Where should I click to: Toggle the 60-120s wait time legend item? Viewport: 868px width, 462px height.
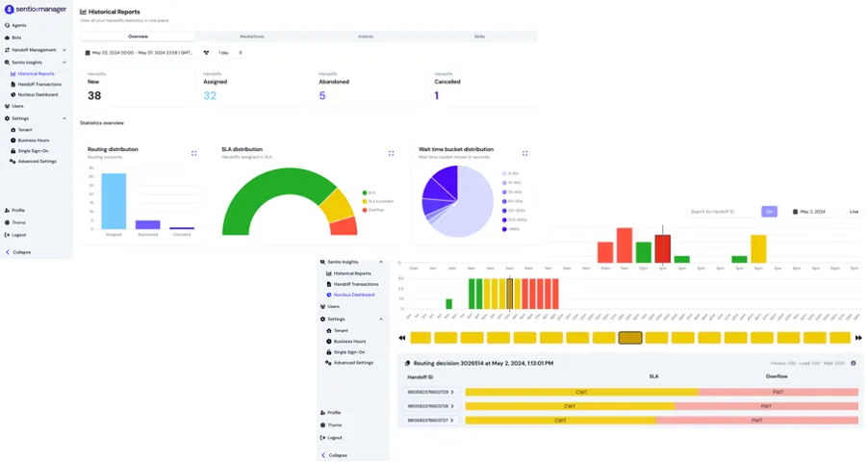512,201
